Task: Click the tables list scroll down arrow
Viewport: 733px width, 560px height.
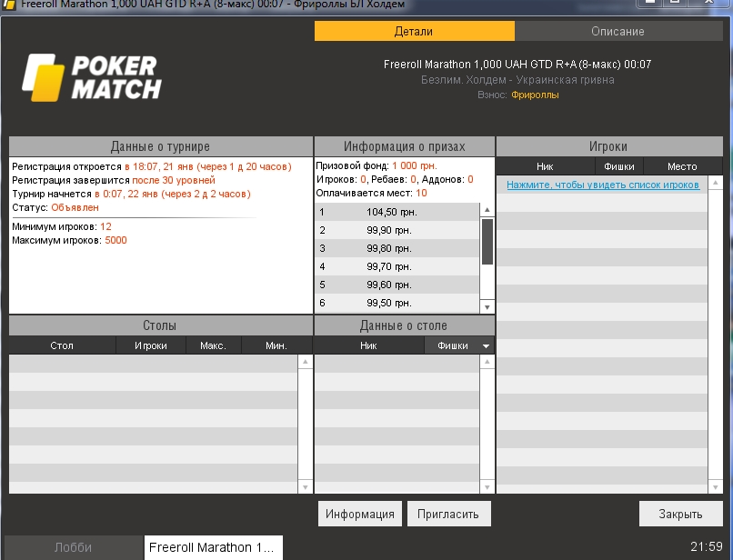Action: 306,487
